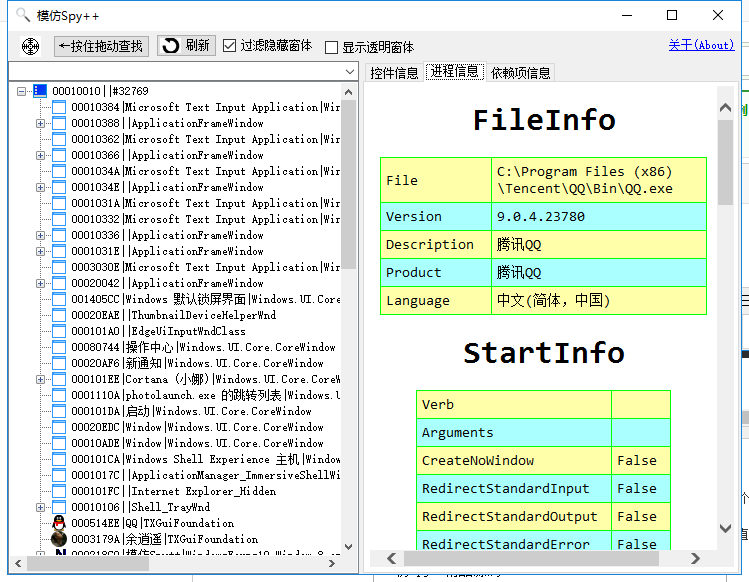Image resolution: width=749 pixels, height=582 pixels.
Task: Click the avatar icon of the 余逍遥 row
Action: (x=59, y=539)
